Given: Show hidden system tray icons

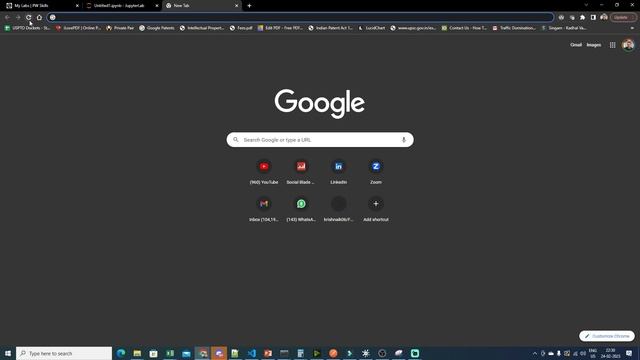Looking at the screenshot, I should [x=535, y=353].
